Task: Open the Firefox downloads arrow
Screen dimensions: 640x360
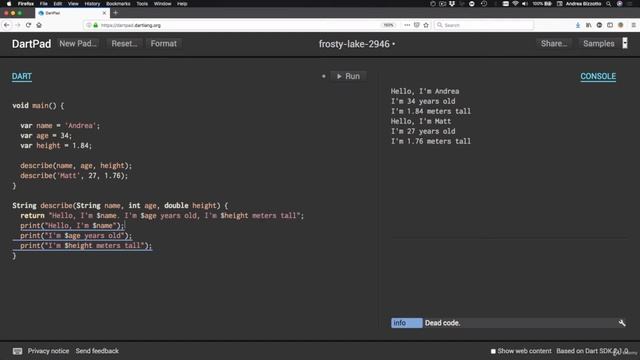Action: (578, 25)
